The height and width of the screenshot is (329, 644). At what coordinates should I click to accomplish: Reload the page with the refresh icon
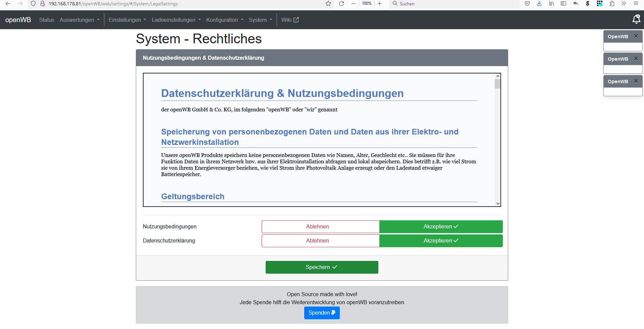(341, 4)
